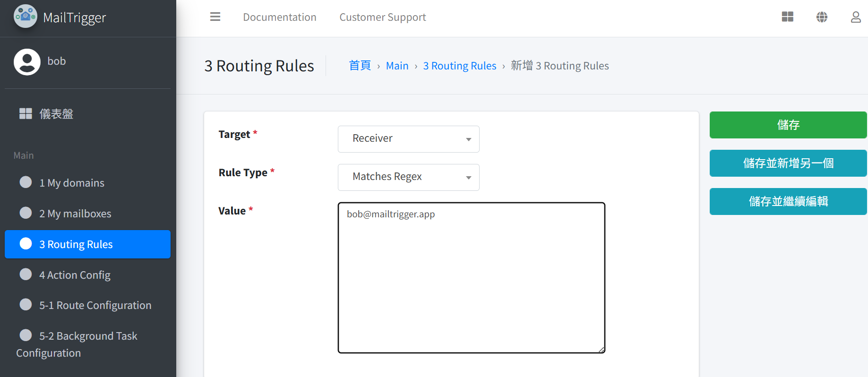Click the circle icon beside 2 My mailboxes
The height and width of the screenshot is (377, 868).
[x=26, y=213]
